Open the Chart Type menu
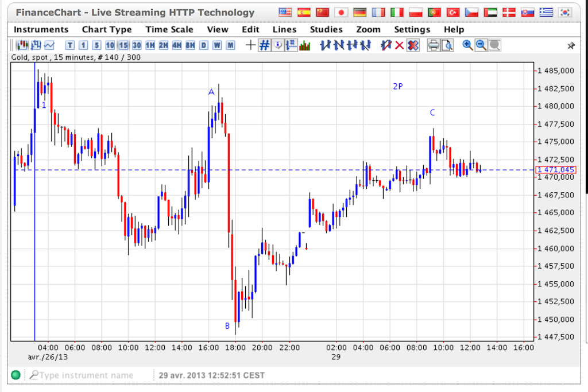Viewport: 588px width, 392px height. point(107,29)
